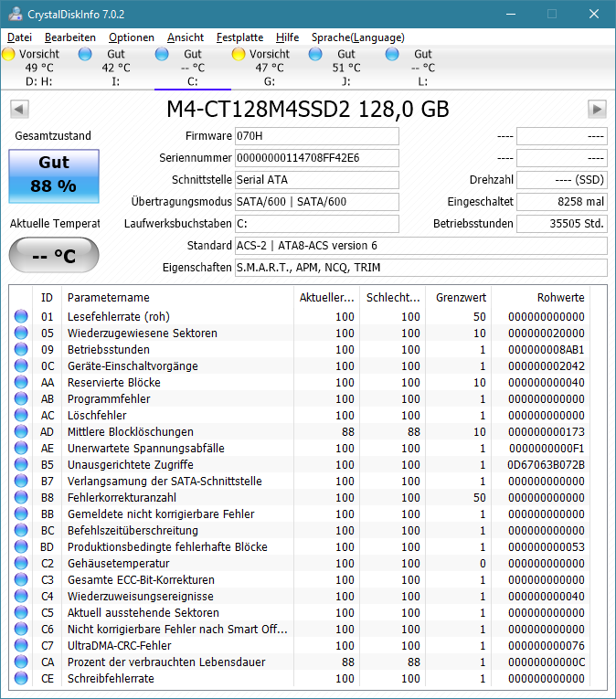
Task: Click status icon for Löschfehler
Action: click(21, 415)
